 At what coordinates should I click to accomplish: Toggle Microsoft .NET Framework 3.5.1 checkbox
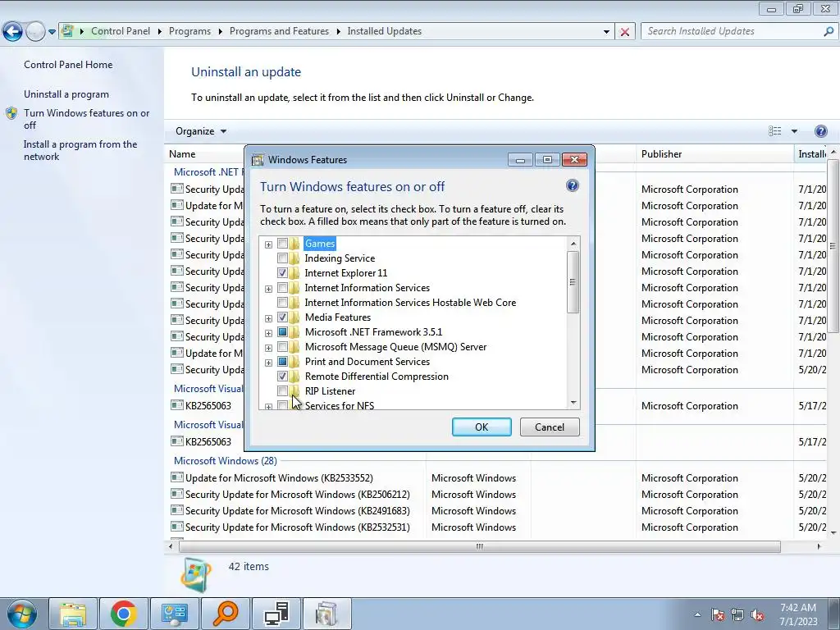pos(282,332)
